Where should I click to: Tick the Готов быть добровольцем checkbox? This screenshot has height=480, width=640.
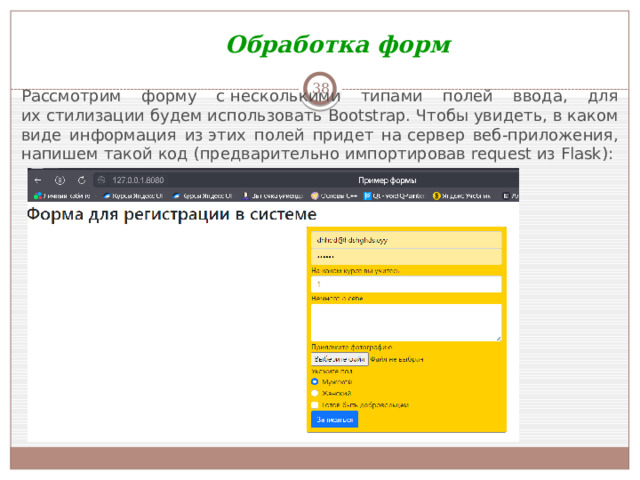pos(314,405)
